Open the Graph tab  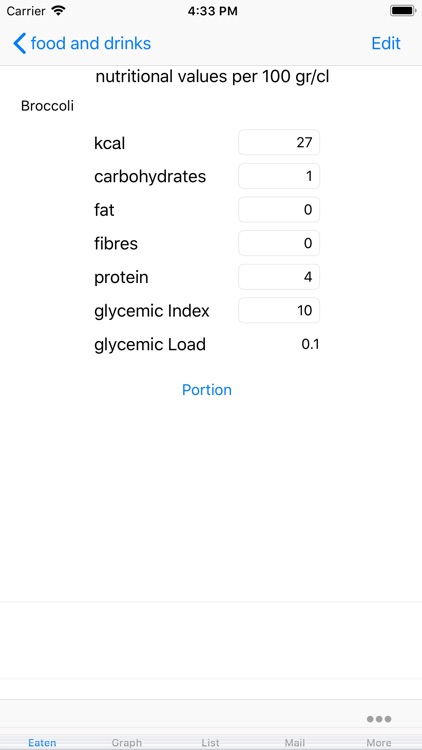coord(127,742)
